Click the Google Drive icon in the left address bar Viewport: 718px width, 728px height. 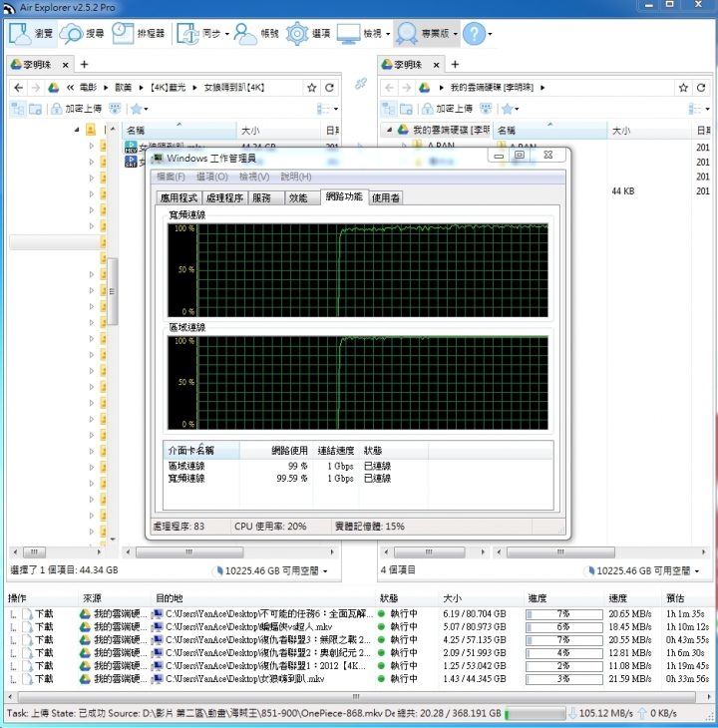pyautogui.click(x=54, y=88)
